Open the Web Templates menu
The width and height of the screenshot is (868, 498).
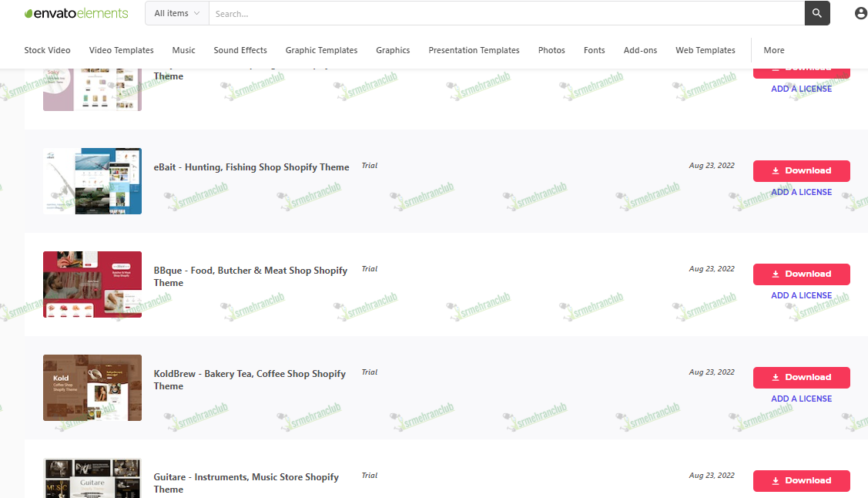(705, 50)
